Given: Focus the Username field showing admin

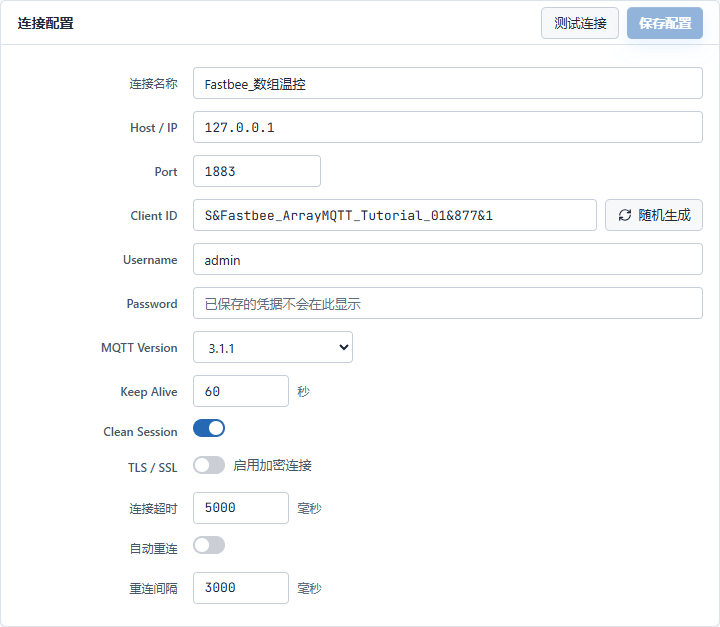Looking at the screenshot, I should pyautogui.click(x=448, y=259).
